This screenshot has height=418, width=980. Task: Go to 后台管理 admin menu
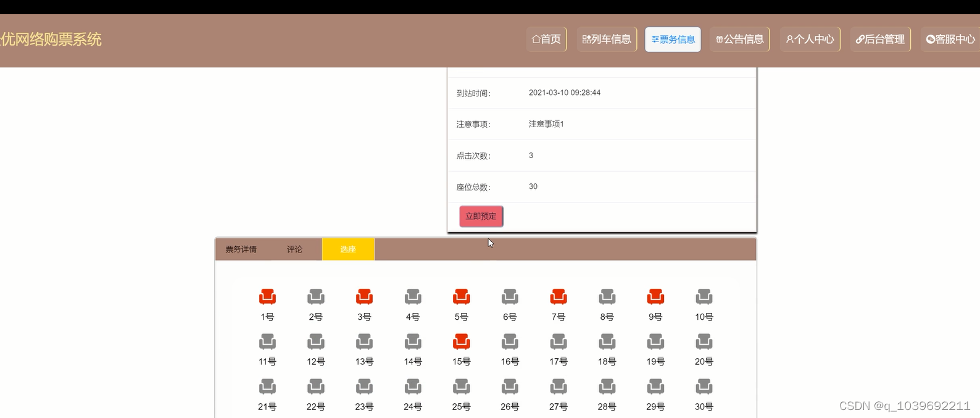point(880,40)
